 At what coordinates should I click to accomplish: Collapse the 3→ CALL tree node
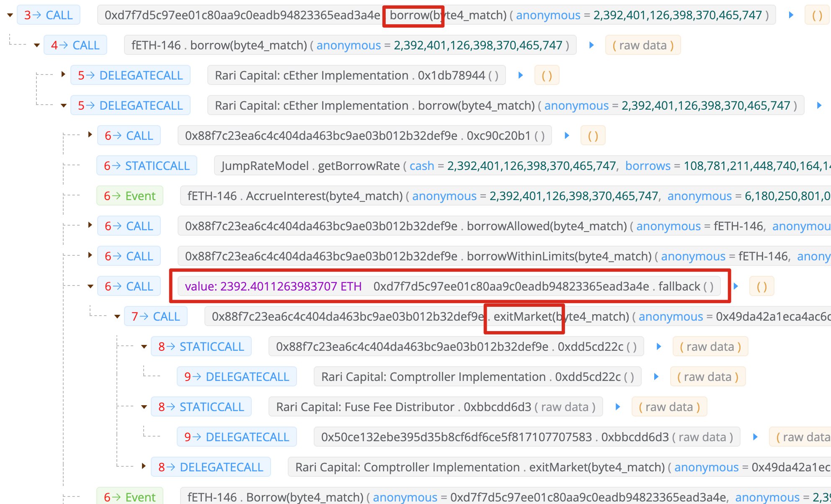tap(10, 15)
